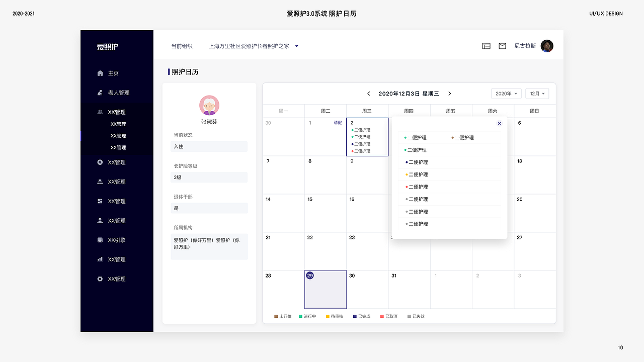
Task: Click the 尼古拉斯 user avatar
Action: pyautogui.click(x=547, y=46)
